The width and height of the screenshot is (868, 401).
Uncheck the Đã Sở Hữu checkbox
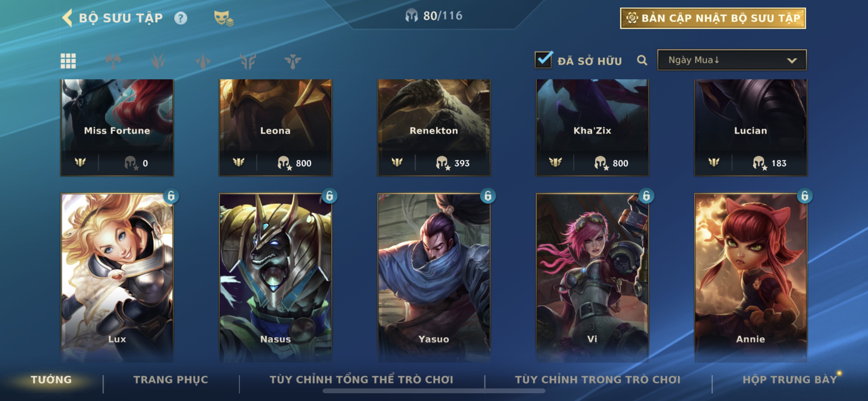click(543, 60)
